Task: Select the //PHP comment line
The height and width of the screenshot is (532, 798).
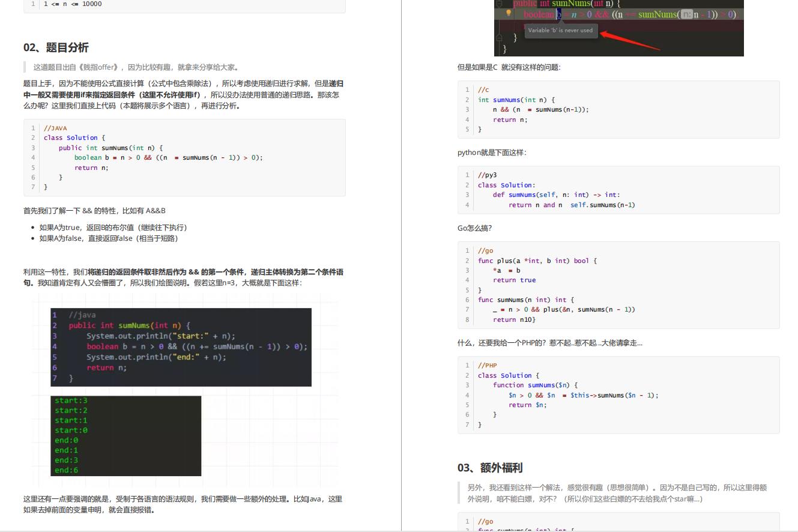Action: [x=488, y=366]
